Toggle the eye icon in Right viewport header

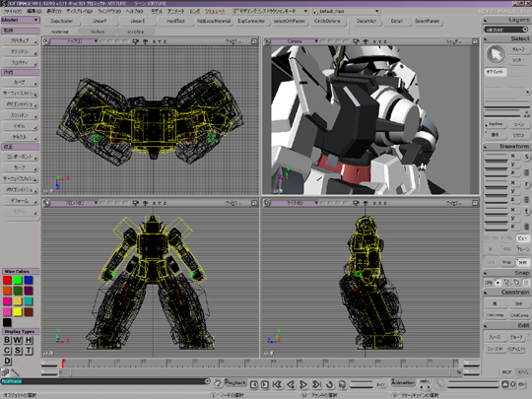pyautogui.click(x=366, y=203)
